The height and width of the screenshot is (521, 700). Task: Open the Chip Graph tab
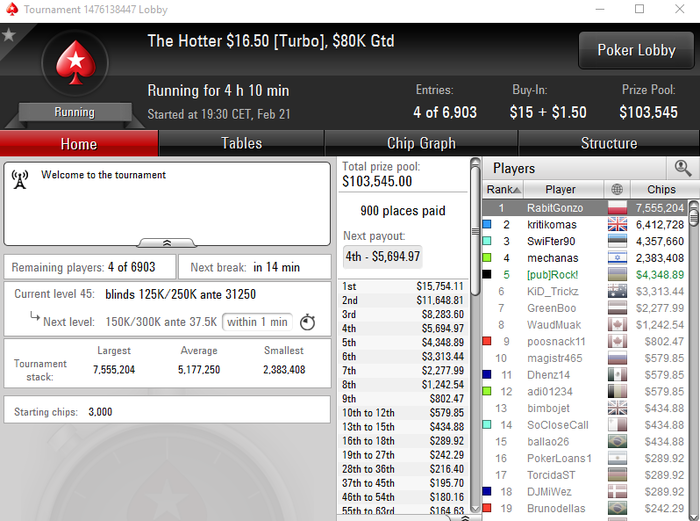pos(421,143)
